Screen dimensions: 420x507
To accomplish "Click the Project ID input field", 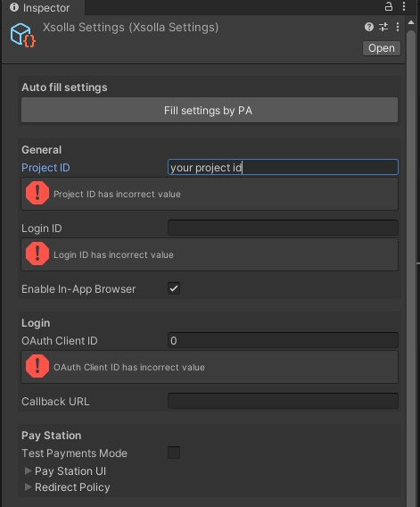I will 283,167.
